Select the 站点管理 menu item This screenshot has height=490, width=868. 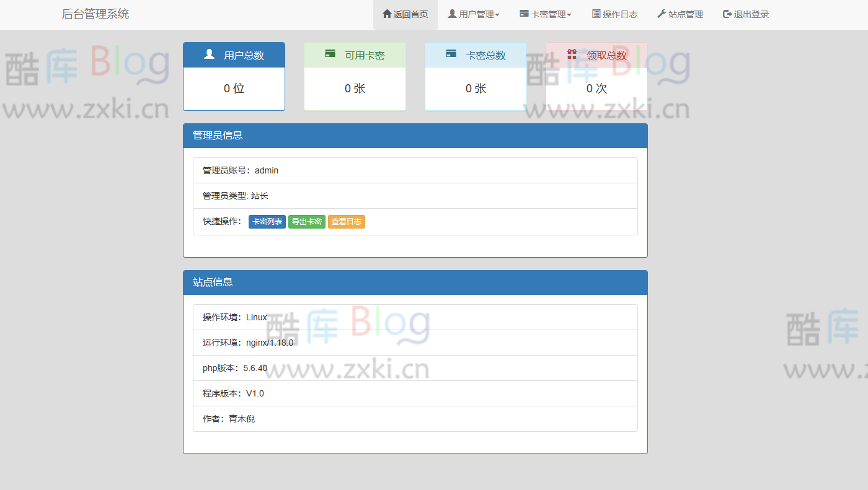[x=680, y=14]
